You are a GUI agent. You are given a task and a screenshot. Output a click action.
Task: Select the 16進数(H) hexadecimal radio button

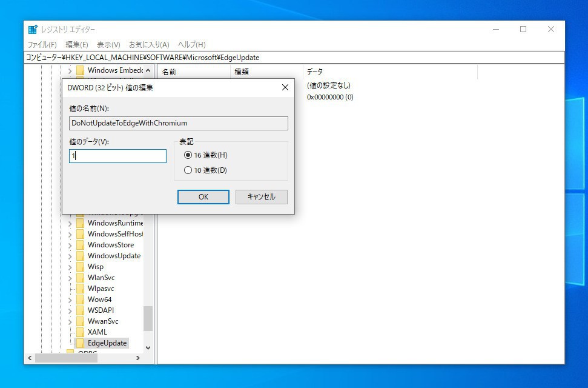pyautogui.click(x=188, y=155)
